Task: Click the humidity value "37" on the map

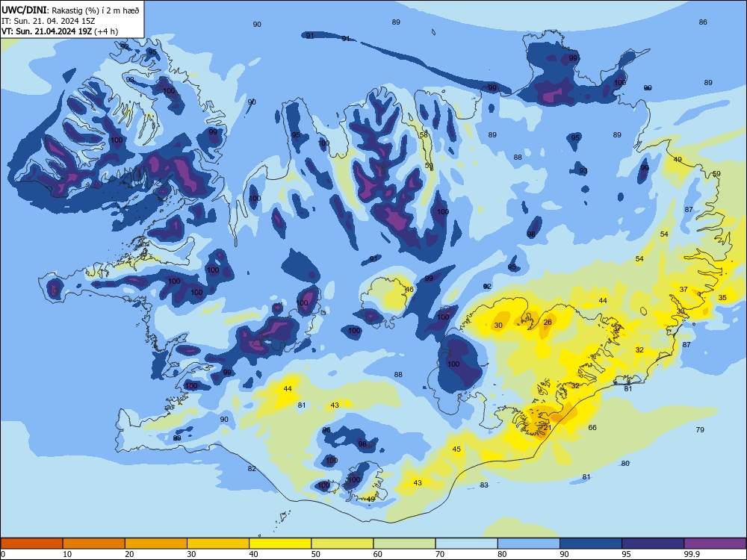Action: pos(684,290)
